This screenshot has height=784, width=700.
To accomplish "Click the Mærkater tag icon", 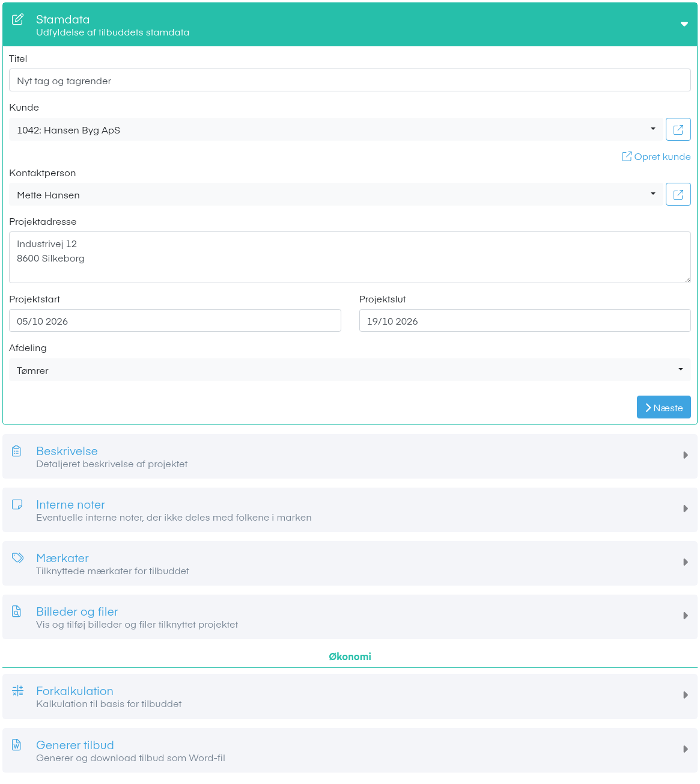I will tap(18, 558).
